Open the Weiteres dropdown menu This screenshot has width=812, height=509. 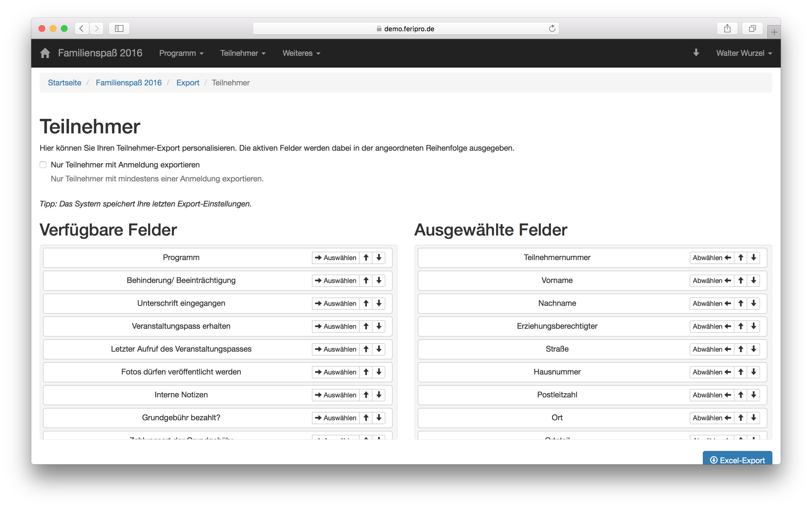click(301, 53)
